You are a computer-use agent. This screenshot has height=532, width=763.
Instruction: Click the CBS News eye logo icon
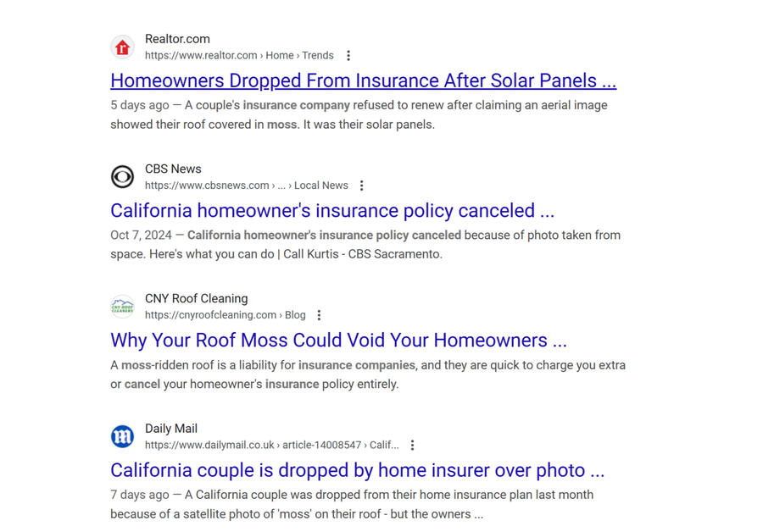click(x=123, y=177)
